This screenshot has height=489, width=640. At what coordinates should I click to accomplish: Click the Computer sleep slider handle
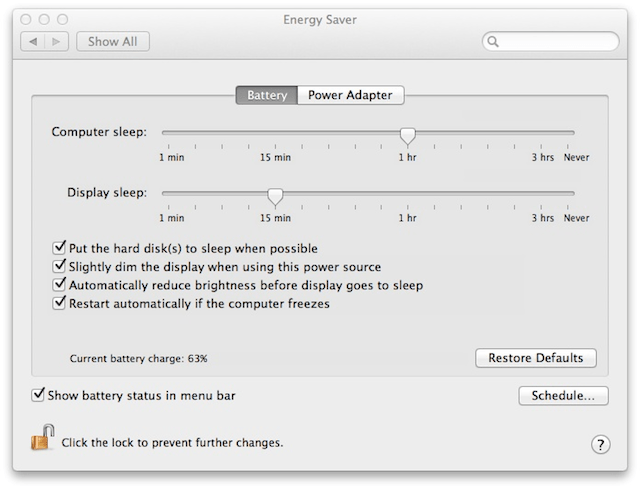(407, 135)
